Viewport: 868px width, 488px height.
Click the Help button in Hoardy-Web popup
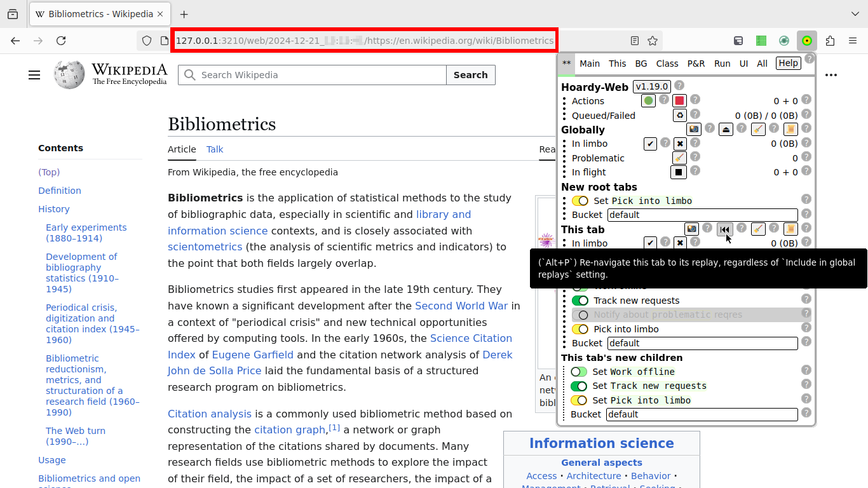[x=788, y=63]
